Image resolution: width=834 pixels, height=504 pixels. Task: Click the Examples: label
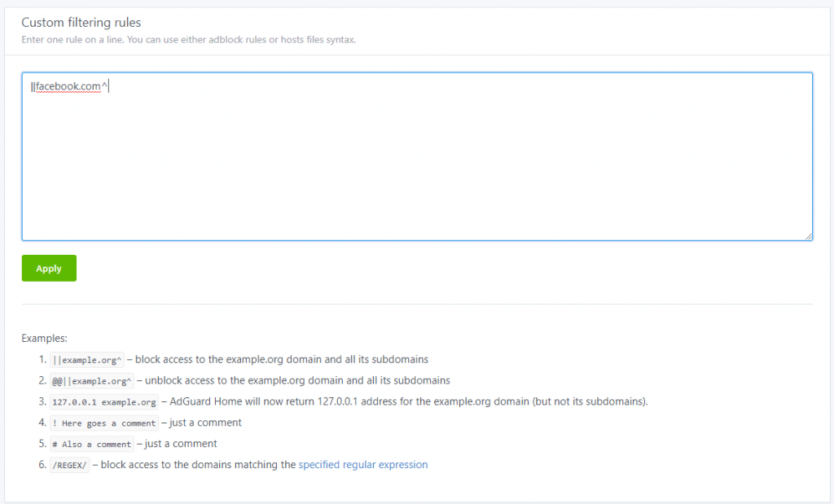point(44,338)
